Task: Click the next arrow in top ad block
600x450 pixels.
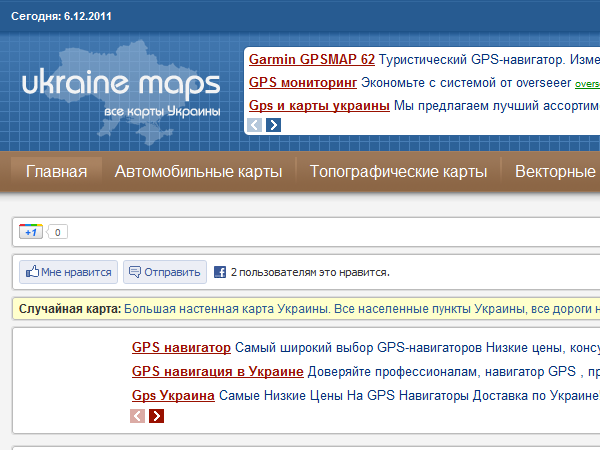Action: pyautogui.click(x=273, y=125)
